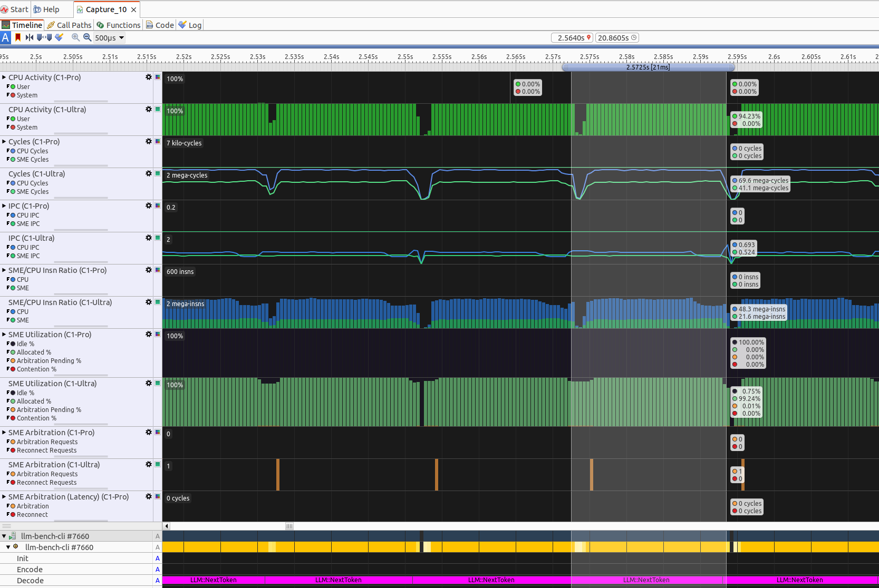Viewport: 879px width, 588px height.
Task: Click the horizontal scrollbar handle below charts
Action: point(289,526)
